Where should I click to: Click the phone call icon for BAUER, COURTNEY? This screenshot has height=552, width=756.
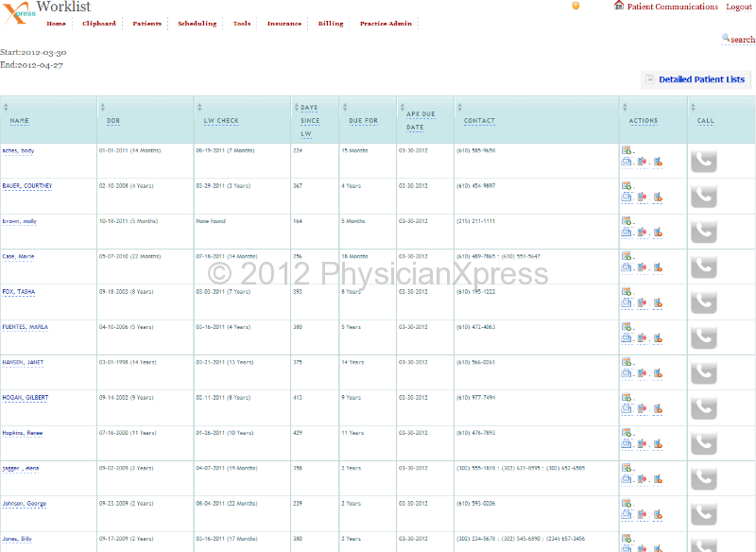coord(704,196)
